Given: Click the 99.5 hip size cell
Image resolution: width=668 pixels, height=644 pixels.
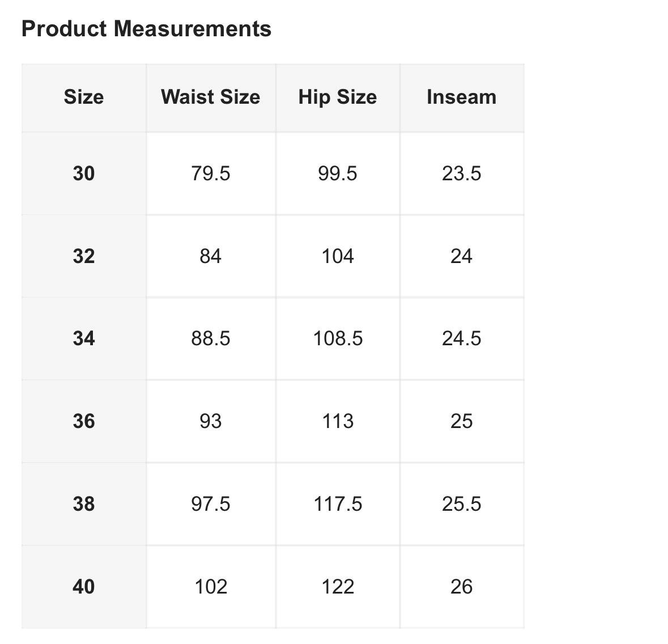Looking at the screenshot, I should coord(338,173).
